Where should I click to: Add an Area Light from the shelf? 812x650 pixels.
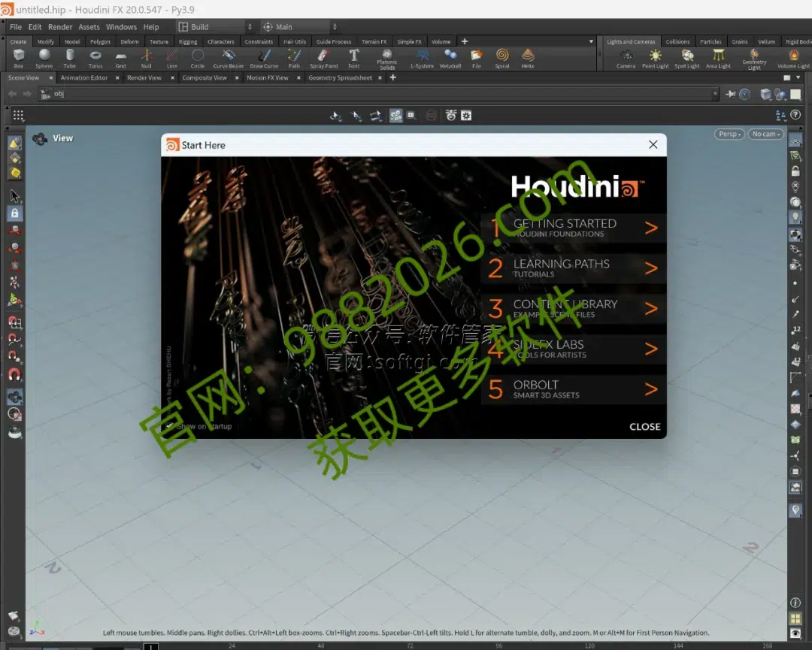[718, 58]
